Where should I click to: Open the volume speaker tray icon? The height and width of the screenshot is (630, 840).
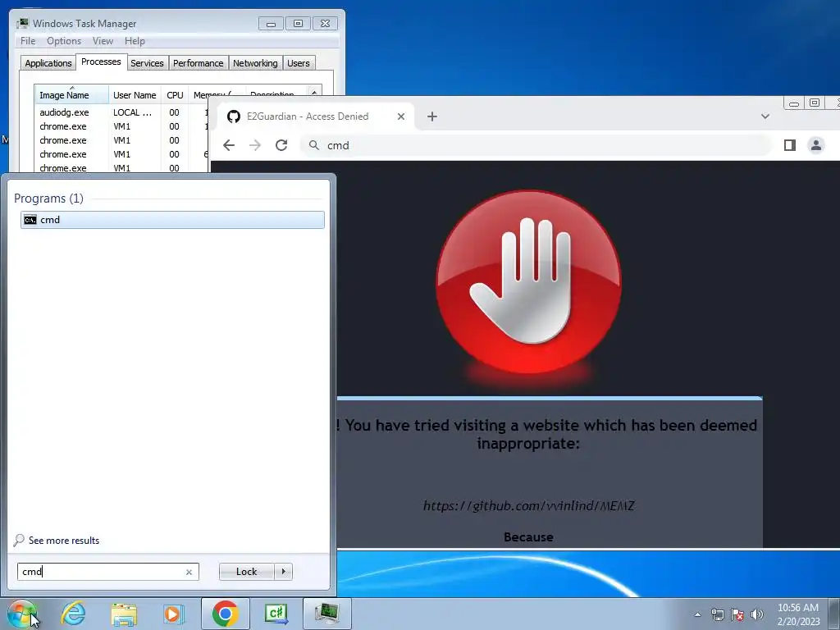[757, 614]
